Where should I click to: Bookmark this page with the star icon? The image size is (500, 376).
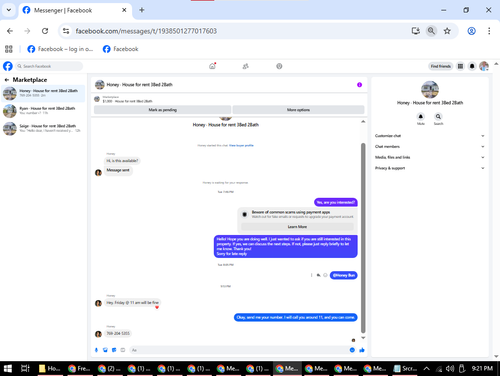point(447,31)
